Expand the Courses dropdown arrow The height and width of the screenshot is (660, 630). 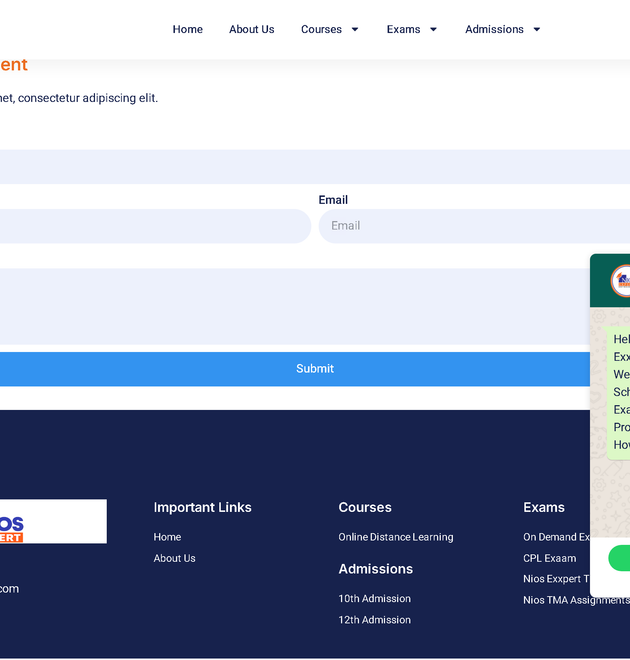pyautogui.click(x=355, y=29)
